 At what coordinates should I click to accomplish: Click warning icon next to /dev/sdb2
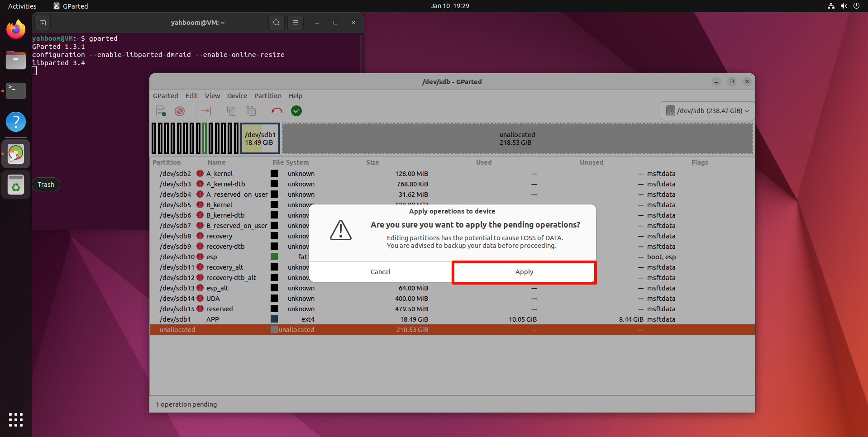tap(200, 174)
